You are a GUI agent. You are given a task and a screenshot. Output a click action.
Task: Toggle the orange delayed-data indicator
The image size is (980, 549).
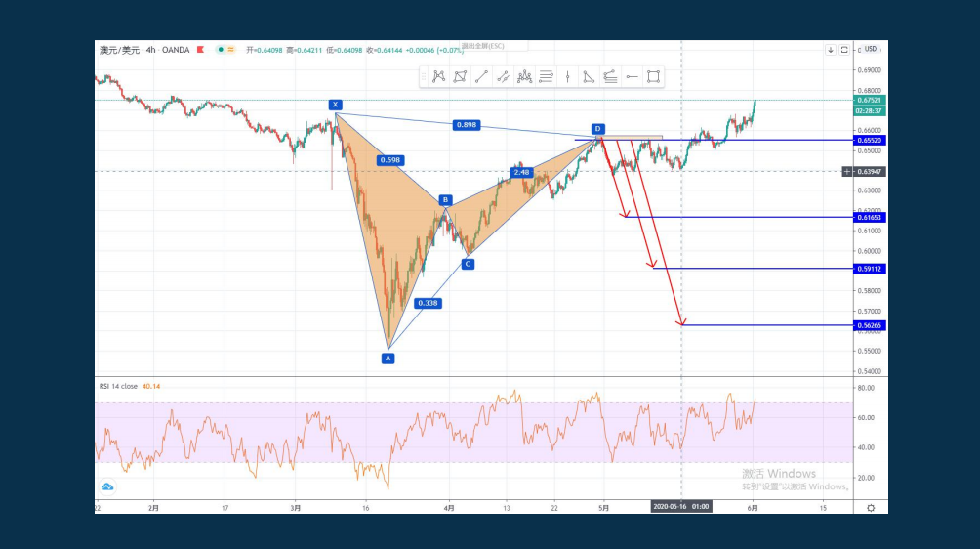tap(230, 50)
